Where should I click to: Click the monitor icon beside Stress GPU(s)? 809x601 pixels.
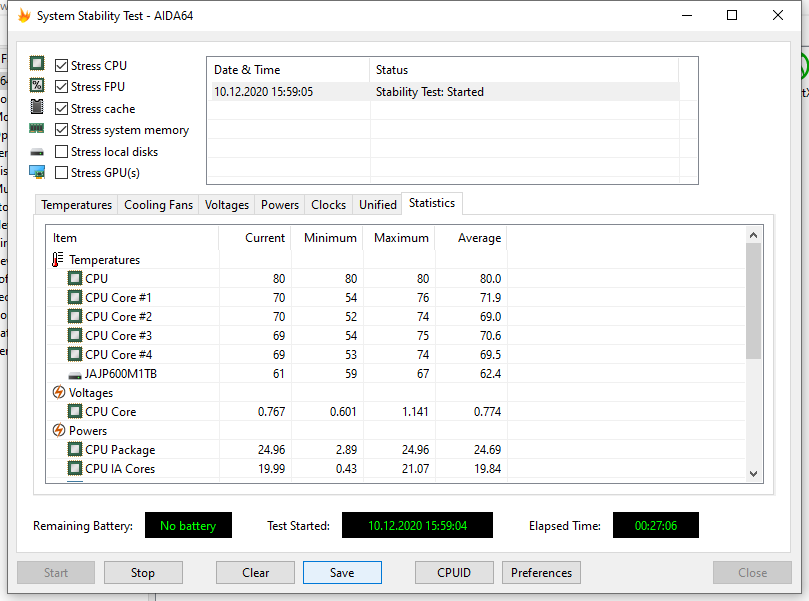pyautogui.click(x=37, y=172)
